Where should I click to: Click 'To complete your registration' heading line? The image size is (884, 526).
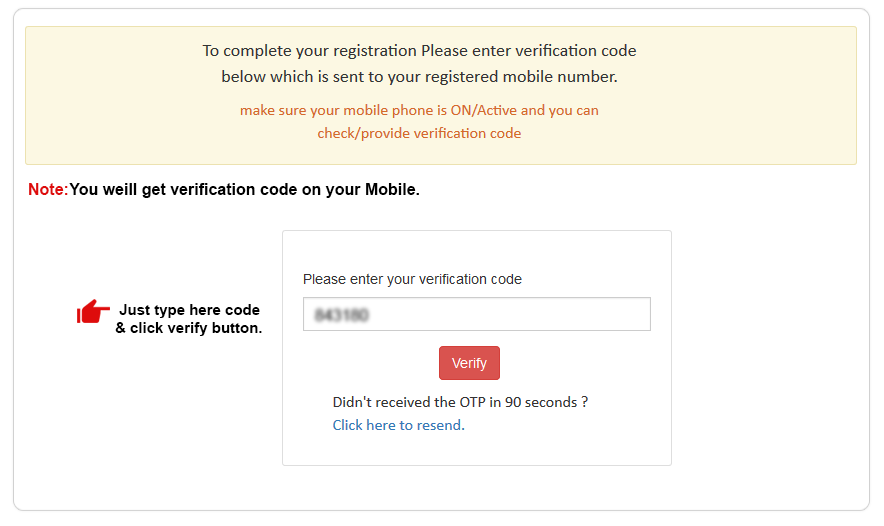419,50
